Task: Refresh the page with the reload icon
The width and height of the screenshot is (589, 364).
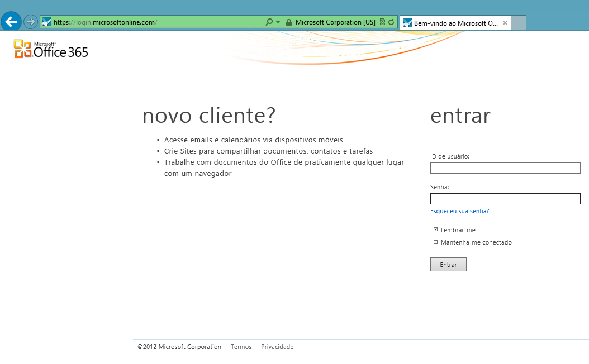Action: (x=391, y=22)
